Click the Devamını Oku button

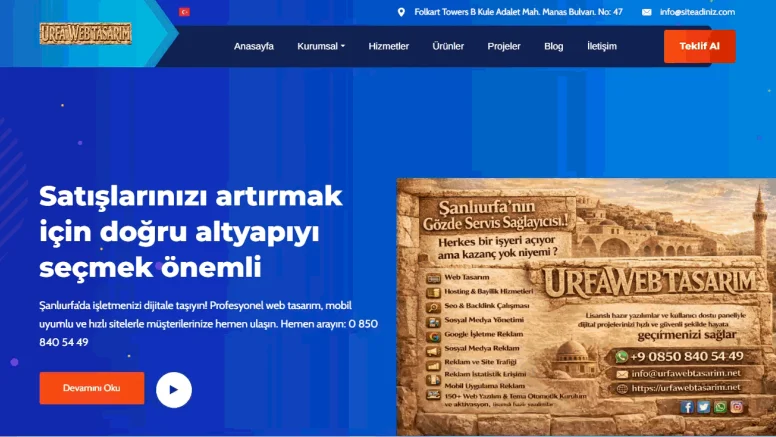92,388
